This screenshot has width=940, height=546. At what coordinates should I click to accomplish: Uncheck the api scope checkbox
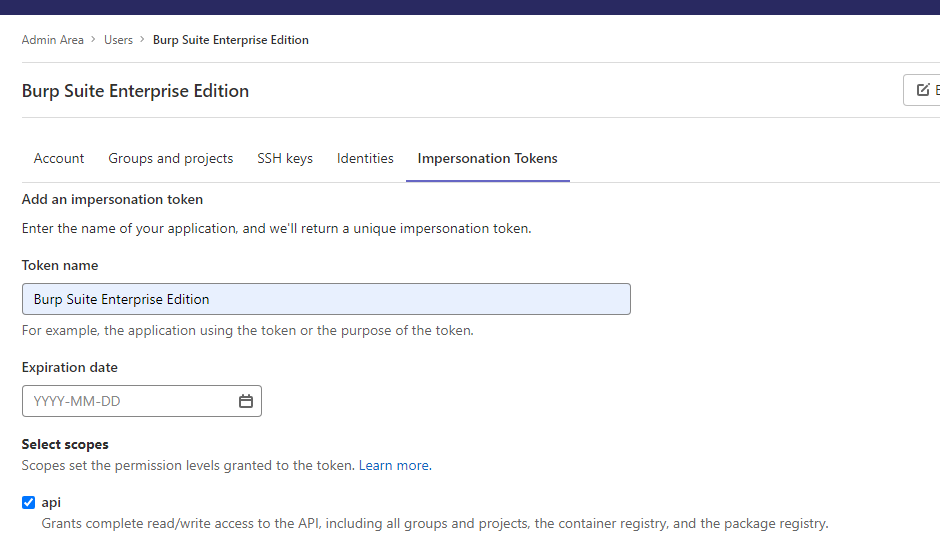pyautogui.click(x=28, y=502)
